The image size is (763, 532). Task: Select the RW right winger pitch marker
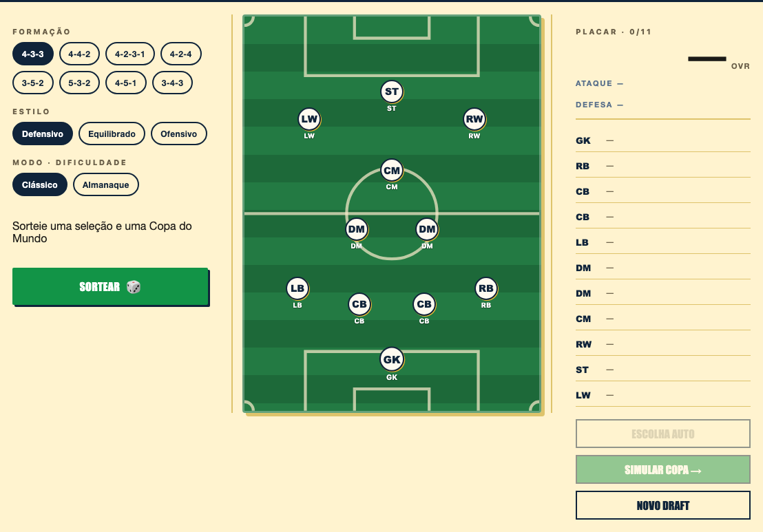tap(474, 119)
